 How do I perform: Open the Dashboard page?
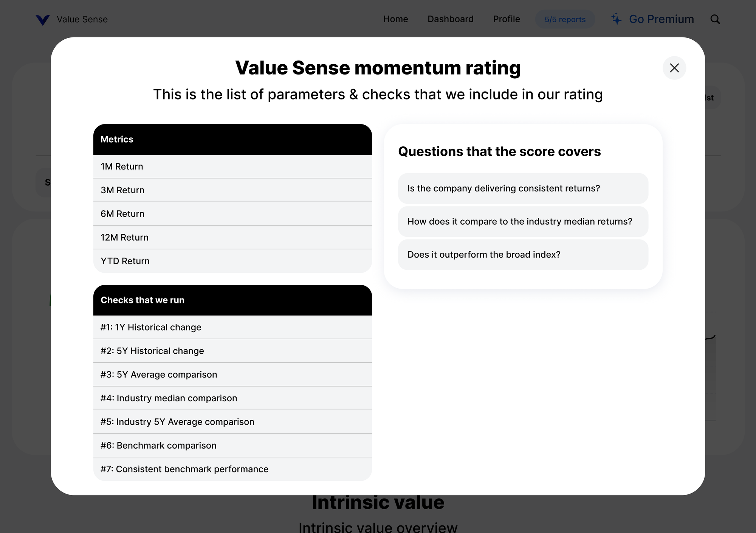click(x=451, y=19)
